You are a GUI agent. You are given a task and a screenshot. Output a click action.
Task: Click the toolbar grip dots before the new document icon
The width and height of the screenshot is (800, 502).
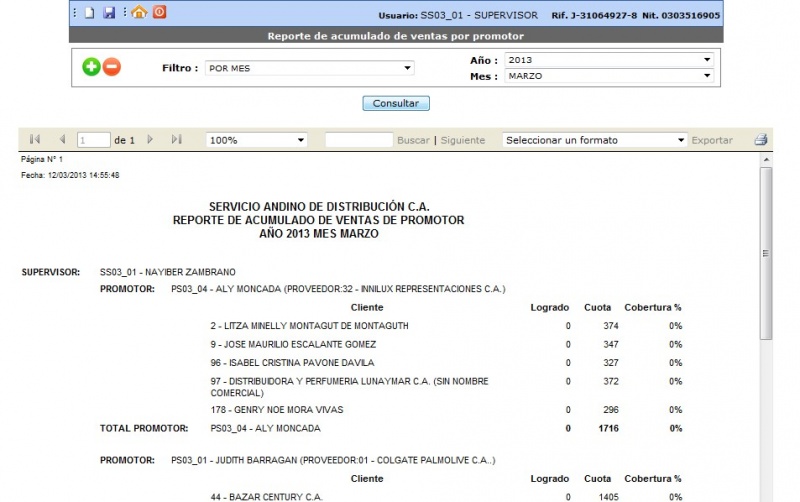pyautogui.click(x=75, y=12)
